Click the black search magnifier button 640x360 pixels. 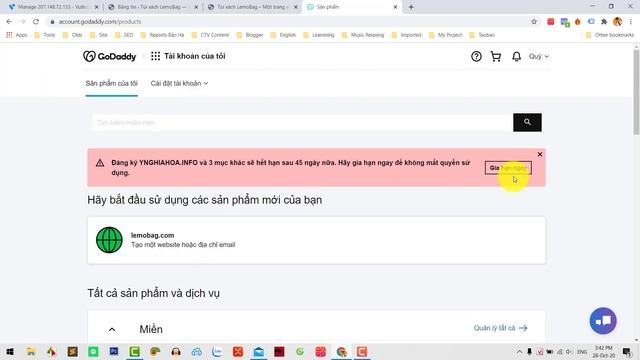click(527, 122)
